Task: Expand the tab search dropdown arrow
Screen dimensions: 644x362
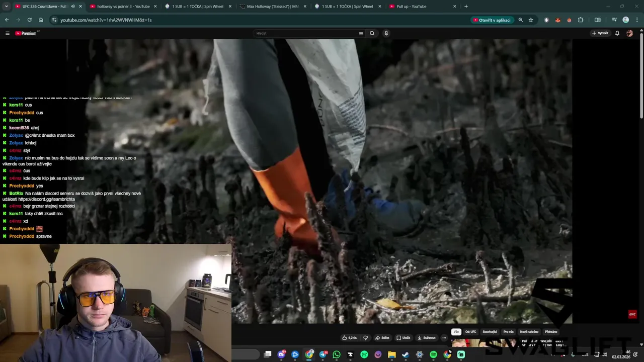Action: tap(6, 7)
